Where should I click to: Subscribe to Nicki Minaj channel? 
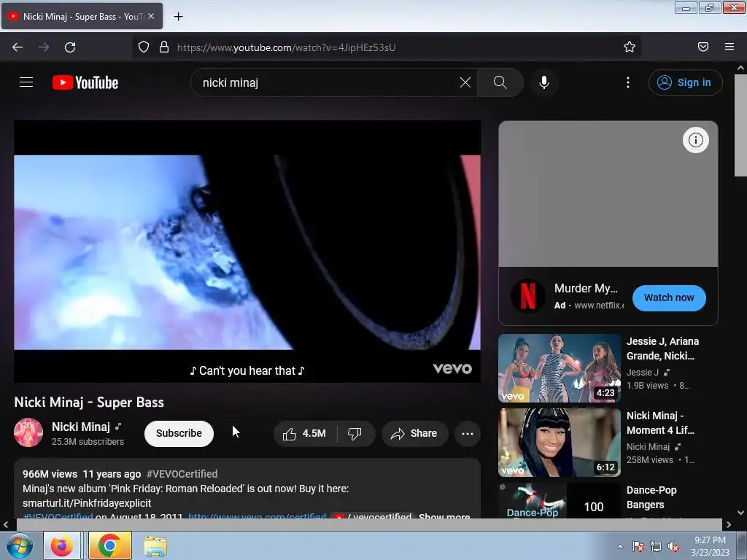click(179, 433)
